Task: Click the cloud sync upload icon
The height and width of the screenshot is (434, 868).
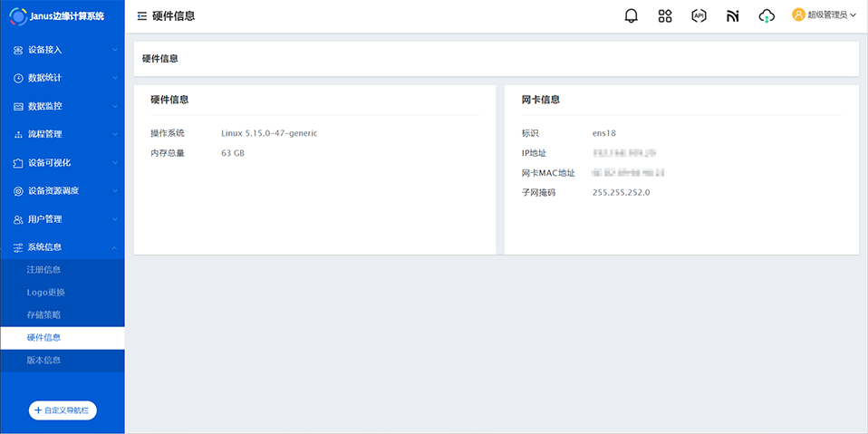Action: (767, 15)
